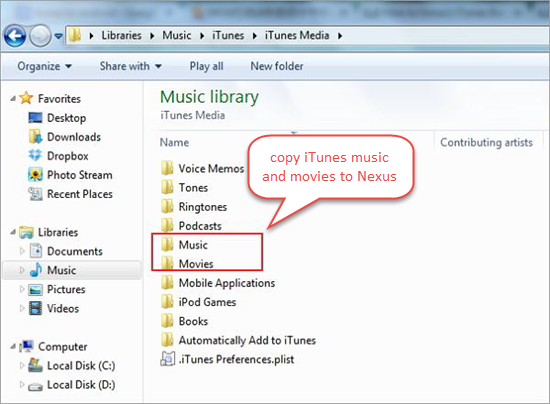Select Automatically Add to iTunes folder
This screenshot has height=404, width=550.
(x=239, y=340)
